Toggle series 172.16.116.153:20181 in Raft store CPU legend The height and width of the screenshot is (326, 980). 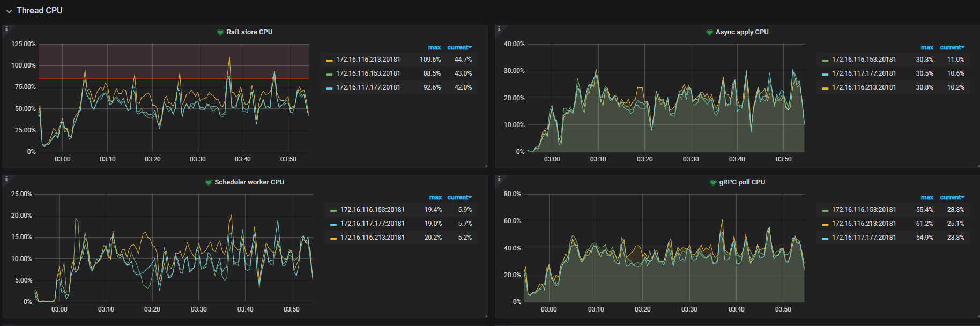(368, 73)
